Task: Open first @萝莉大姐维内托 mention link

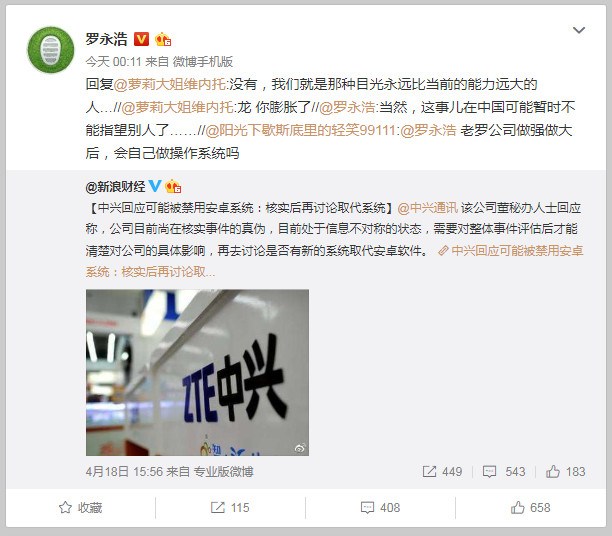Action: [x=170, y=84]
